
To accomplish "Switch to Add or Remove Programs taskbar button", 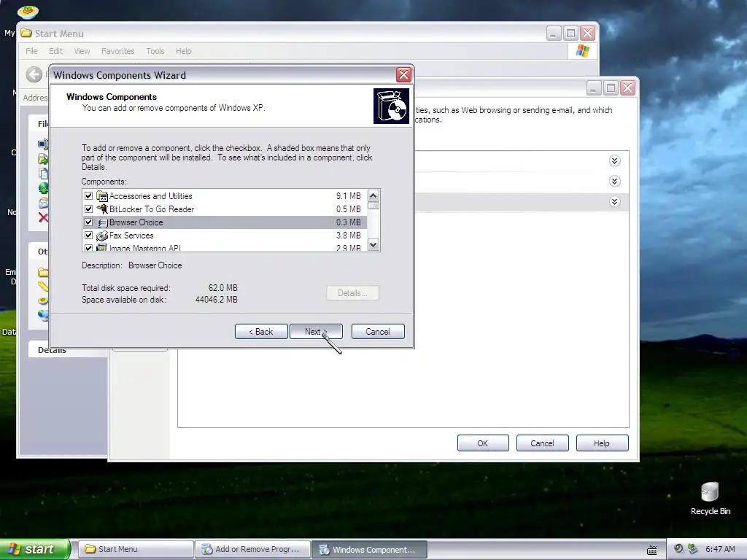I will point(252,549).
